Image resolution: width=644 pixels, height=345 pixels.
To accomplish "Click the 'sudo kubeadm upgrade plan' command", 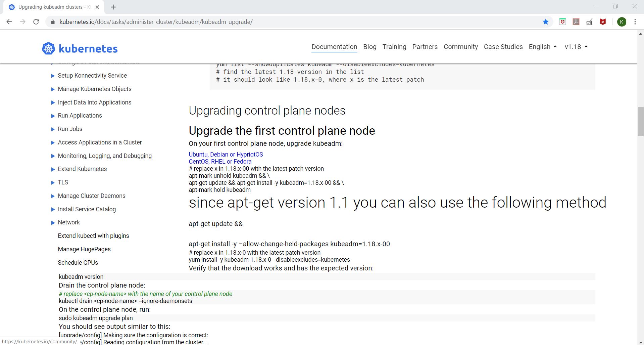I will (x=96, y=318).
